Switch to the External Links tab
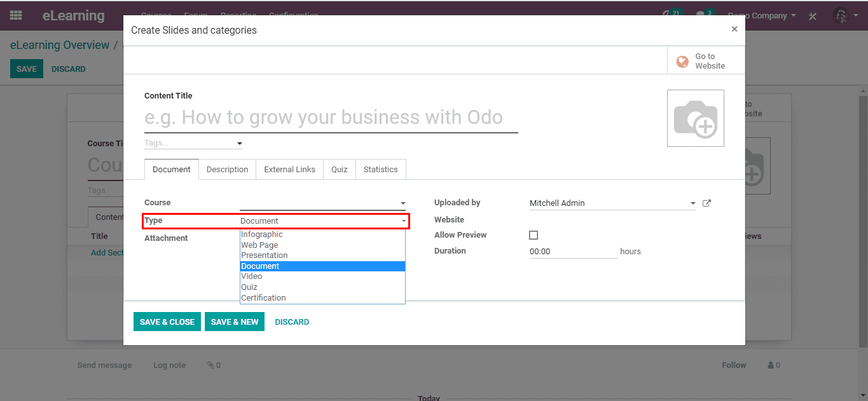Image resolution: width=868 pixels, height=401 pixels. [289, 170]
